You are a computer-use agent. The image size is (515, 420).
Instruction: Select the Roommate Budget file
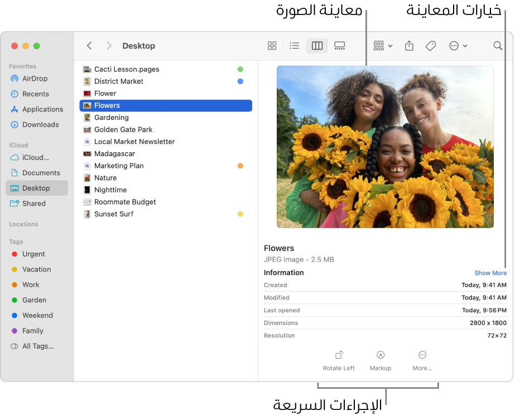(166, 202)
